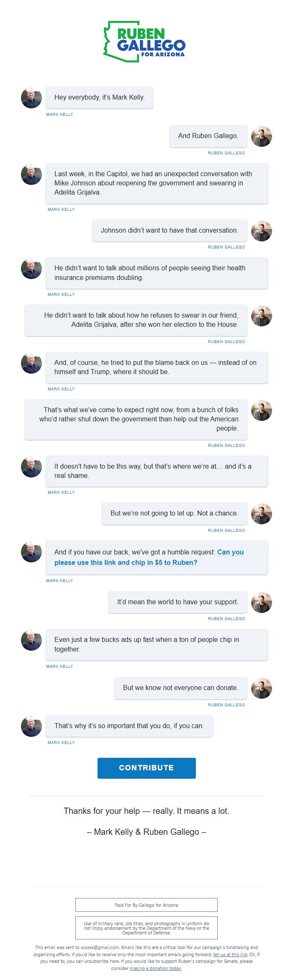Click Gallego's avatar beside "It'd mean the world" message
This screenshot has height=980, width=293.
tap(262, 603)
